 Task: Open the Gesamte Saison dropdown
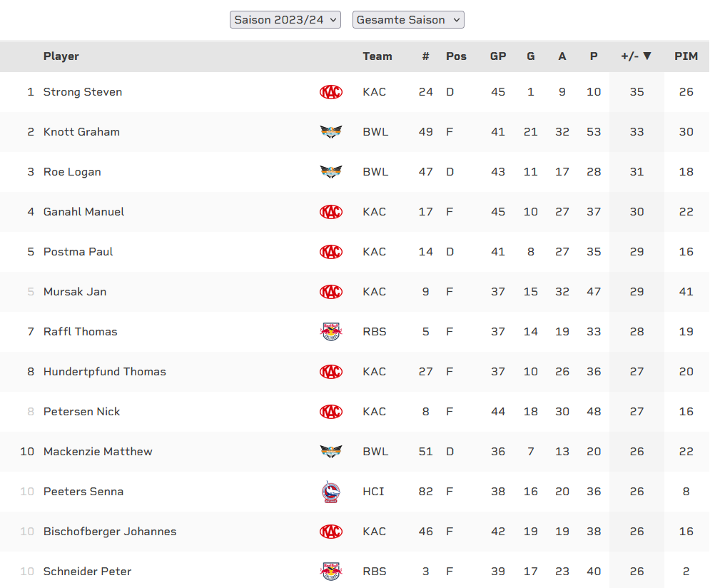click(x=408, y=20)
